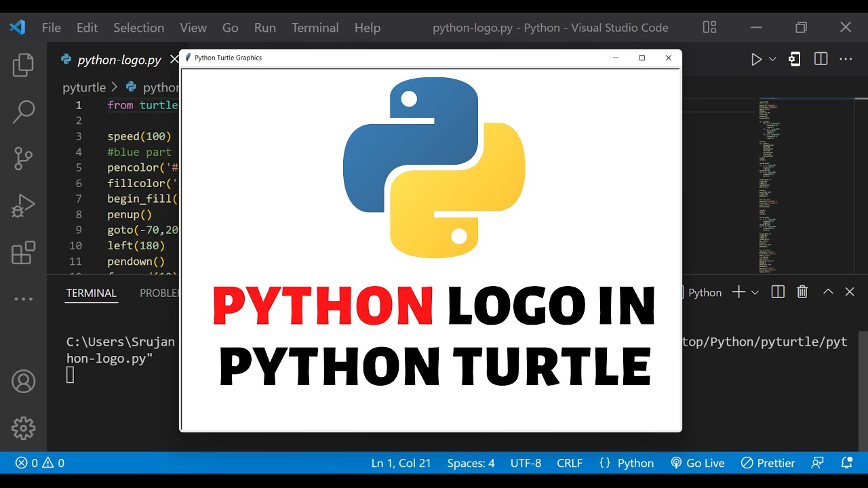Switch to the TERMINAL panel tab

91,293
